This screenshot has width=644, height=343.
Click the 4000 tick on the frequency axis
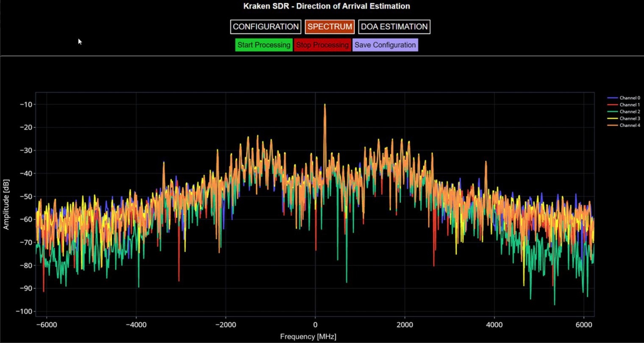click(x=494, y=325)
